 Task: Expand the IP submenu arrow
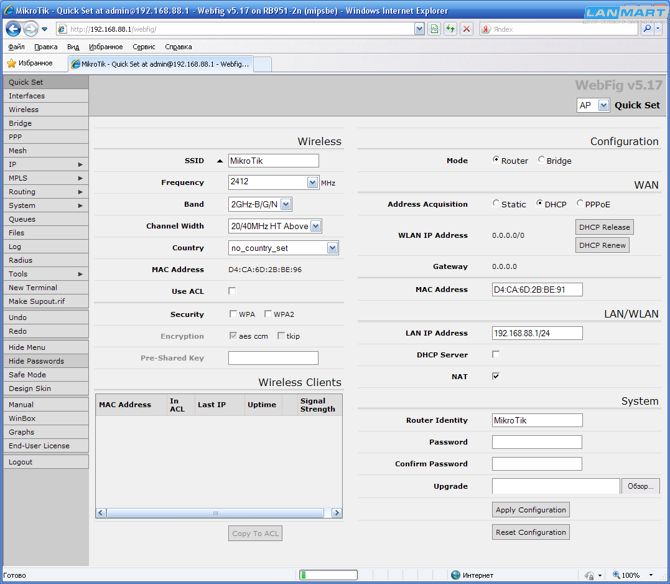click(x=80, y=164)
